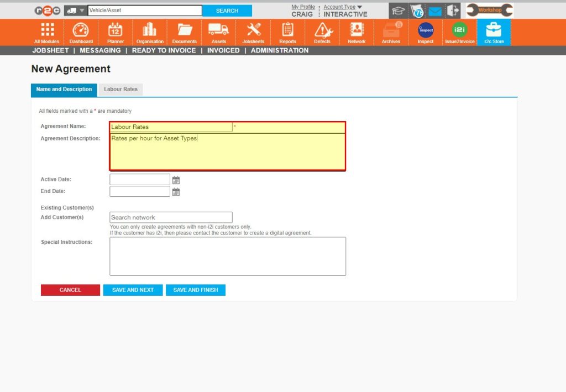Image resolution: width=566 pixels, height=392 pixels.
Task: Click the End Date input field
Action: pos(140,191)
